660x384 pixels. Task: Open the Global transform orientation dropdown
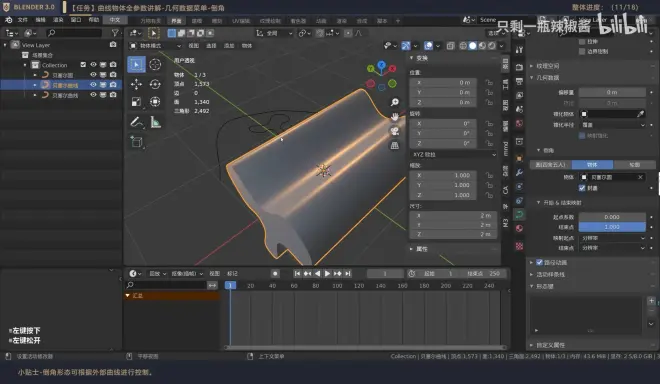click(x=274, y=33)
